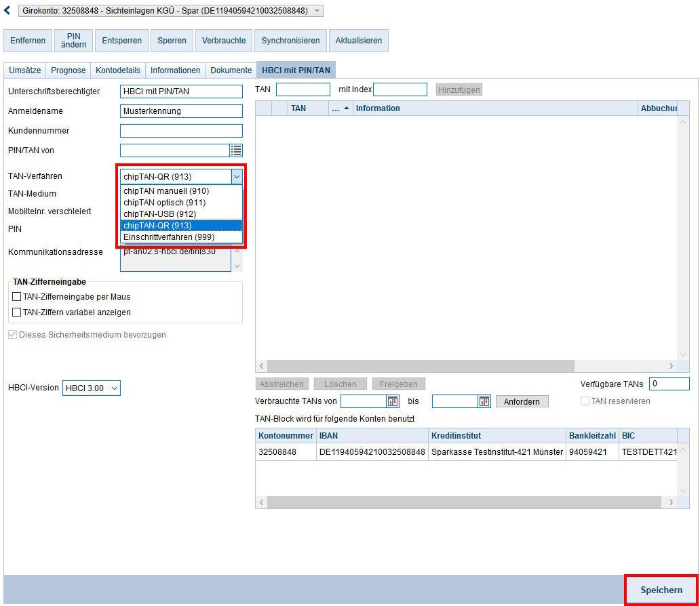Open calendar for the bis date
700x606 pixels.
click(x=484, y=401)
